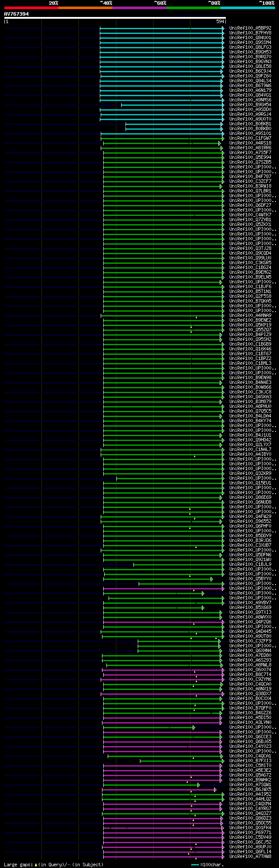Click the cyan alignment bar for UniRef100_B0BKB1
The height and width of the screenshot is (868, 279).
pyautogui.click(x=175, y=124)
